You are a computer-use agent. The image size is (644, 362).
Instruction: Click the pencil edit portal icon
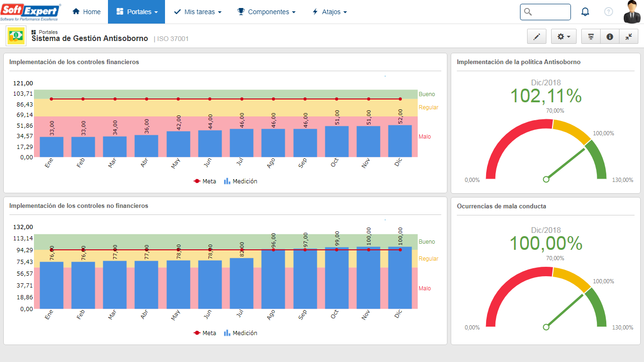[537, 36]
